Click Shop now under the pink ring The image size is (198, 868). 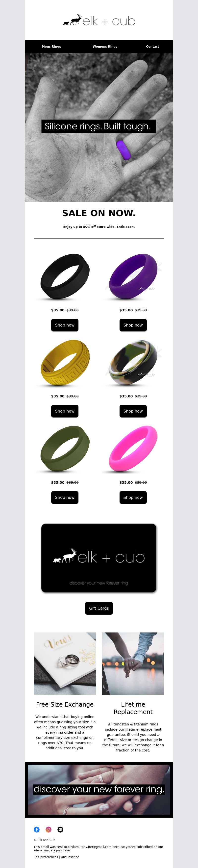(133, 497)
